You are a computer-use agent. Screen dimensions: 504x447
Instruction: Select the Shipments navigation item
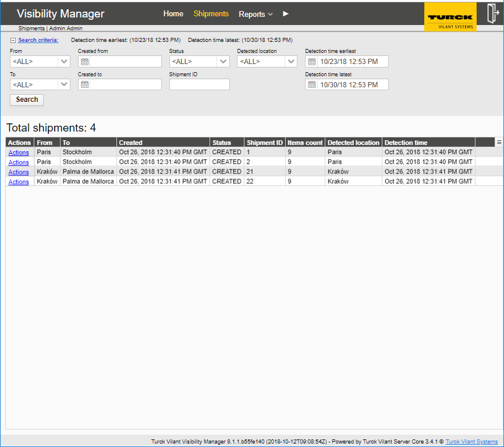[211, 14]
